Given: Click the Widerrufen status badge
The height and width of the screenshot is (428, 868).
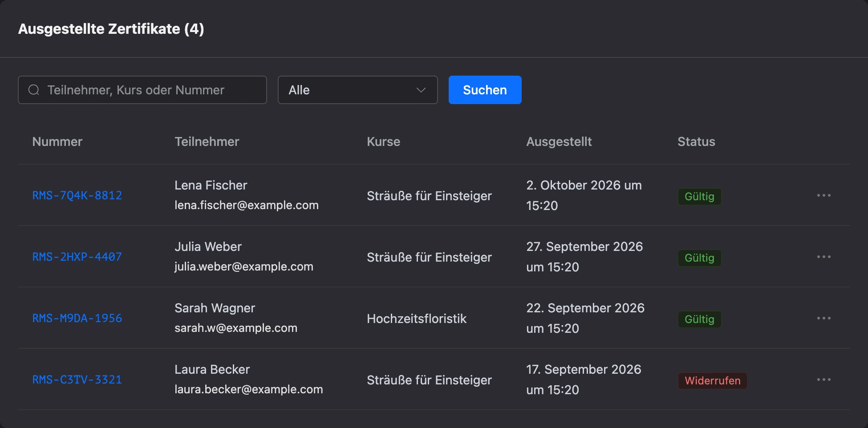Looking at the screenshot, I should (712, 380).
